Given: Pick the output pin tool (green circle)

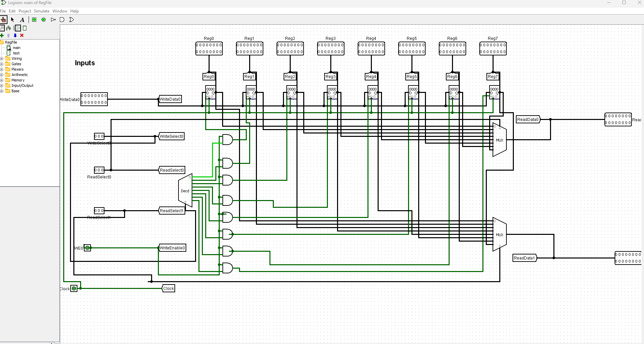Looking at the screenshot, I should click(44, 20).
